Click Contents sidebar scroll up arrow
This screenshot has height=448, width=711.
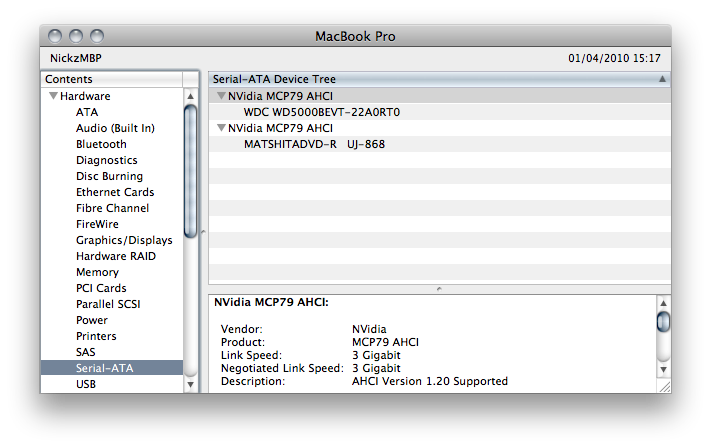coord(190,96)
